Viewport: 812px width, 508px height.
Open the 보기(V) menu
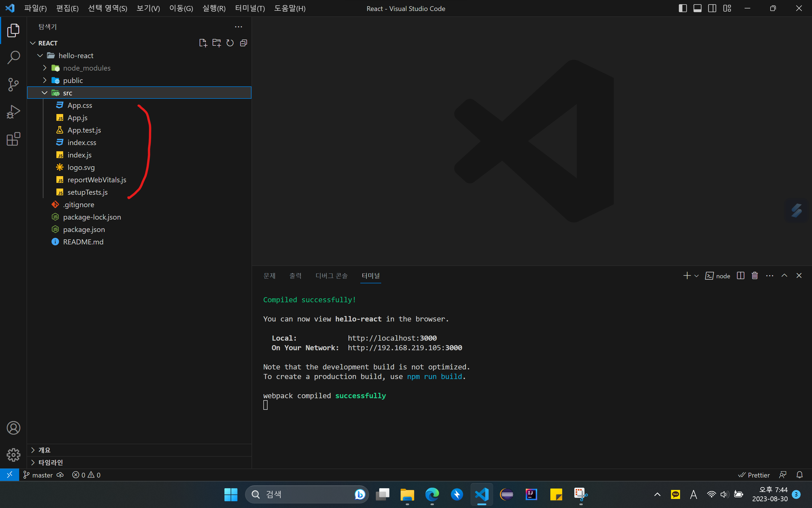[148, 8]
